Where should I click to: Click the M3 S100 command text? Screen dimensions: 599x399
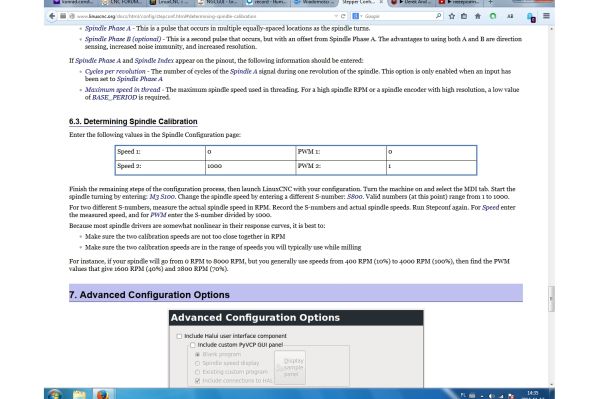coord(162,197)
